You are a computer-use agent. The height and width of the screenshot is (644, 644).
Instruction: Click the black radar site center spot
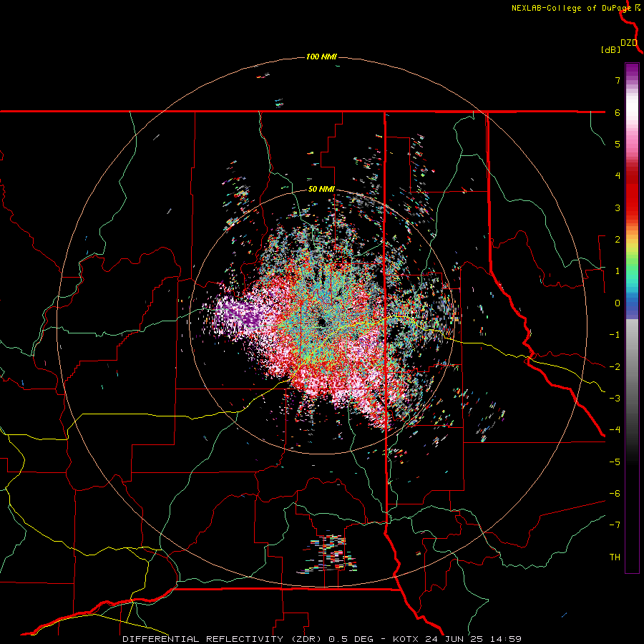321,322
